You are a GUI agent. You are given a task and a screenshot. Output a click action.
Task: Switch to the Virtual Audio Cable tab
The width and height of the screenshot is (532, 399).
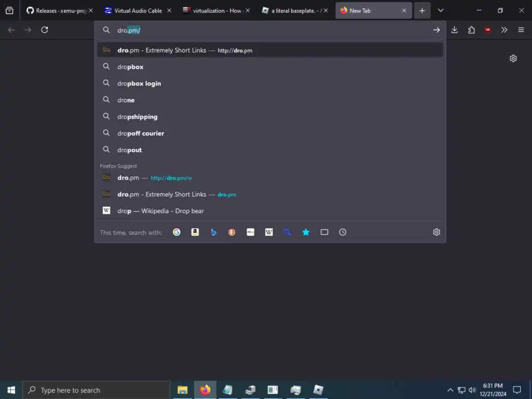tap(134, 11)
